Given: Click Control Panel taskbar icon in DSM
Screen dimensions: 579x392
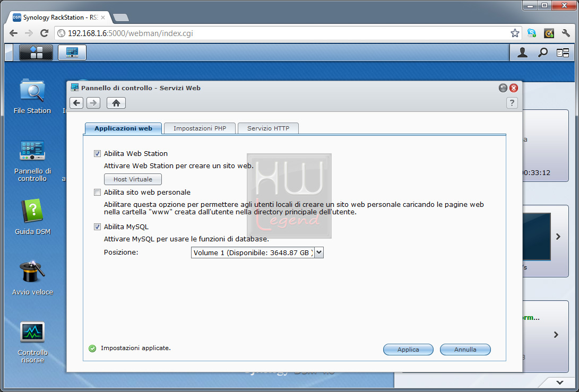Looking at the screenshot, I should pyautogui.click(x=72, y=53).
